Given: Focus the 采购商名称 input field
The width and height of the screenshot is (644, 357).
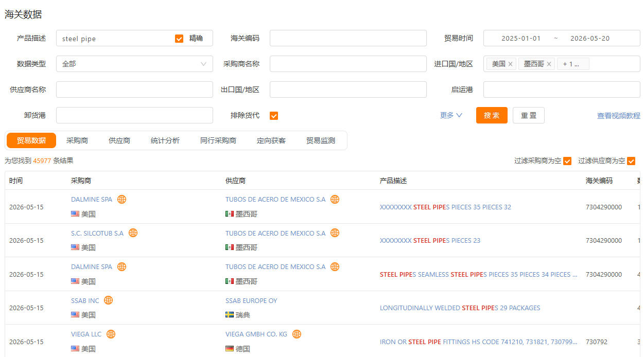Looking at the screenshot, I should pos(348,64).
